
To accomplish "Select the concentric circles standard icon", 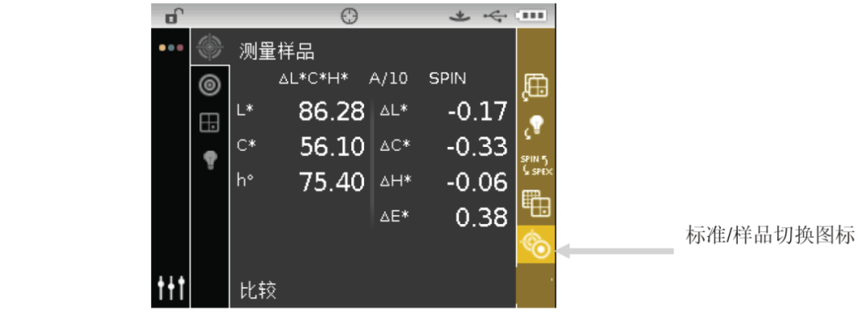I will click(x=209, y=86).
